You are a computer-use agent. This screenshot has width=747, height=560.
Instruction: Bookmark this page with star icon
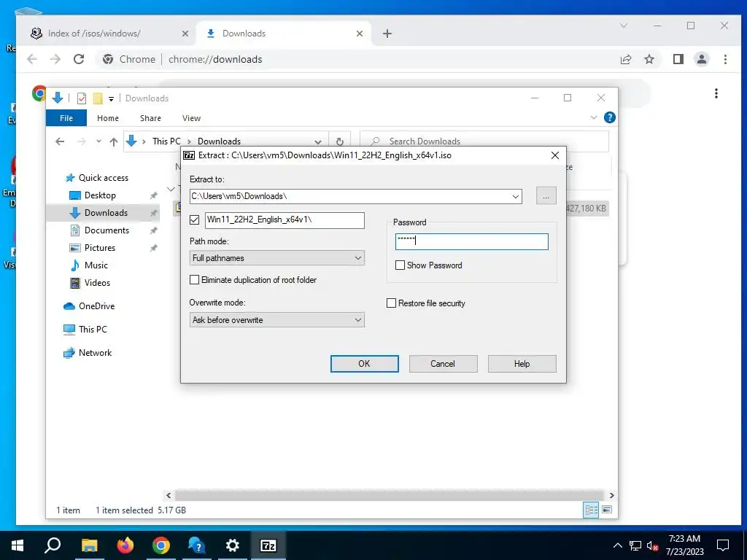[649, 60]
